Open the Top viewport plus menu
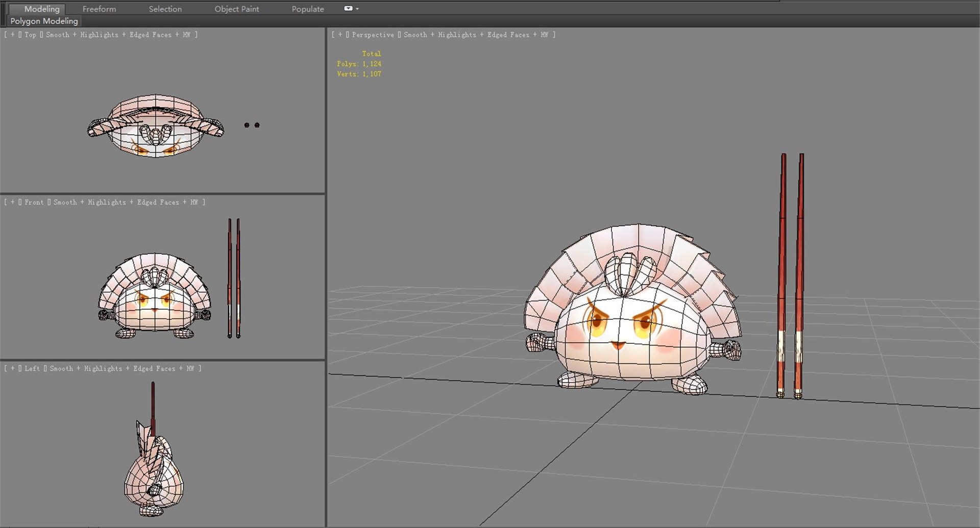The image size is (980, 528). click(x=13, y=35)
